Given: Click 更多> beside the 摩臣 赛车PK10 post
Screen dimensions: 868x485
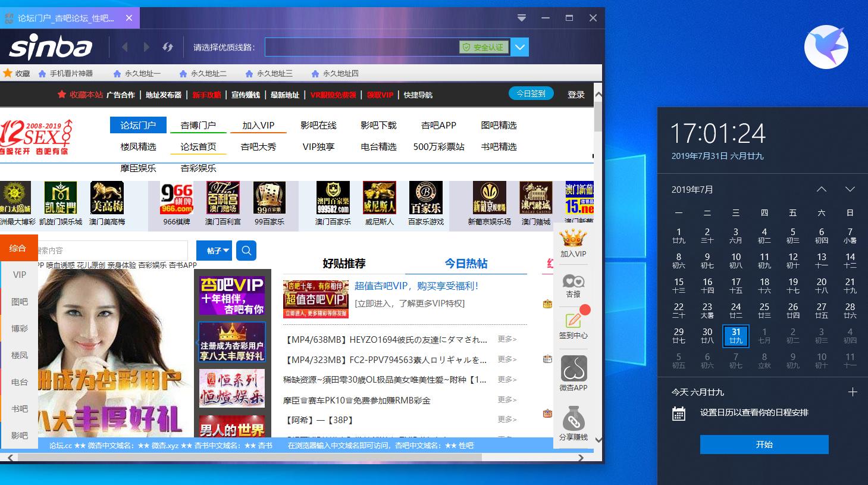Looking at the screenshot, I should point(507,400).
